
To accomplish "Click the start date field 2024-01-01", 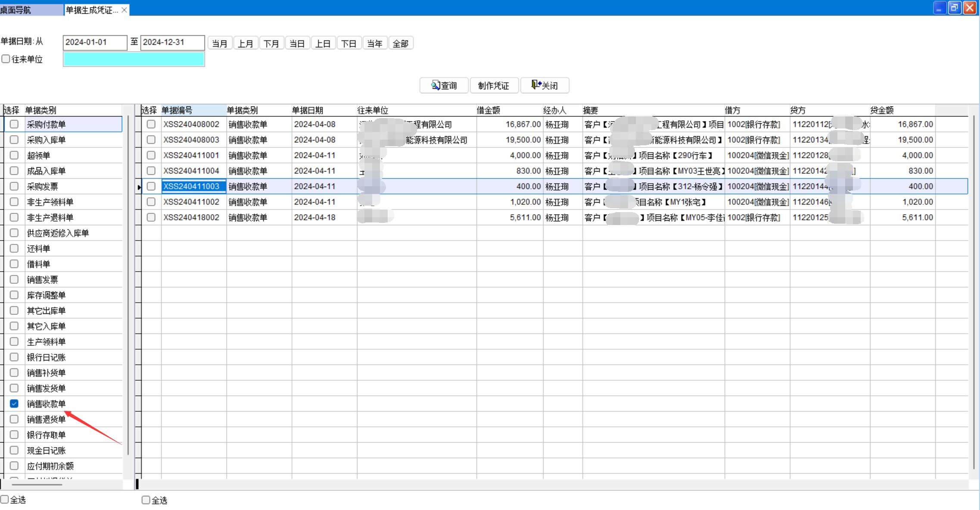I will coord(95,42).
